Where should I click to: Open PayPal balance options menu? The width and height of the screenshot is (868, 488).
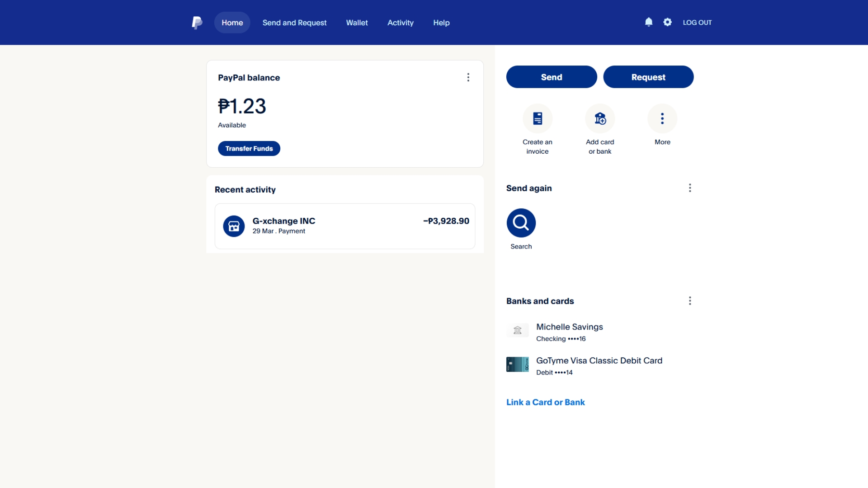pyautogui.click(x=468, y=77)
